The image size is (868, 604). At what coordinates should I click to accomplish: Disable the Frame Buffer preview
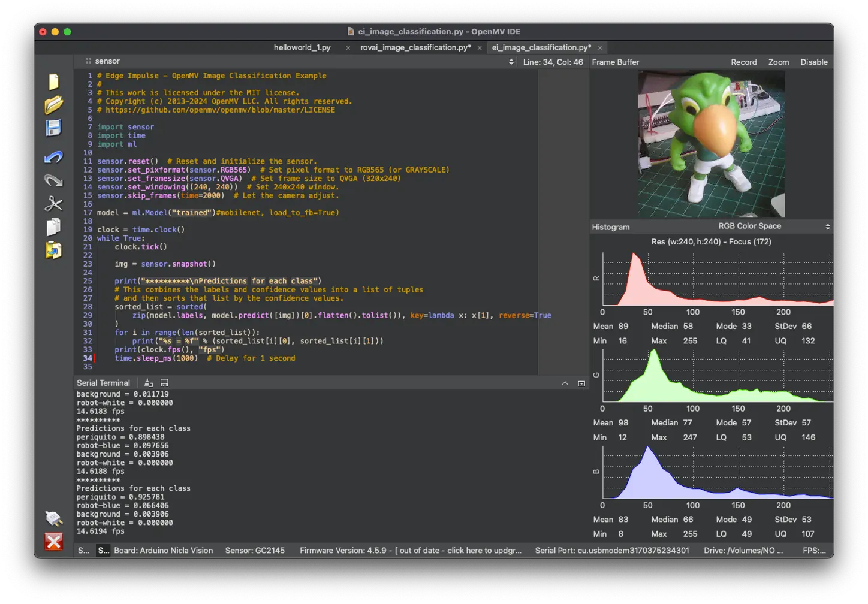813,62
